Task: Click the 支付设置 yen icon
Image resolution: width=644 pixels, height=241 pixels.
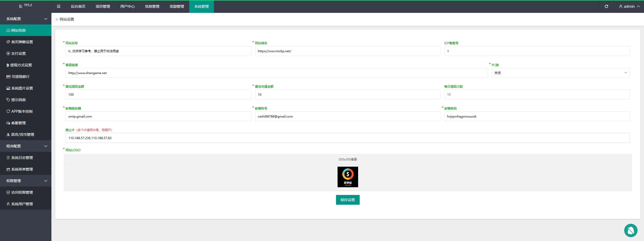Action: (x=8, y=53)
